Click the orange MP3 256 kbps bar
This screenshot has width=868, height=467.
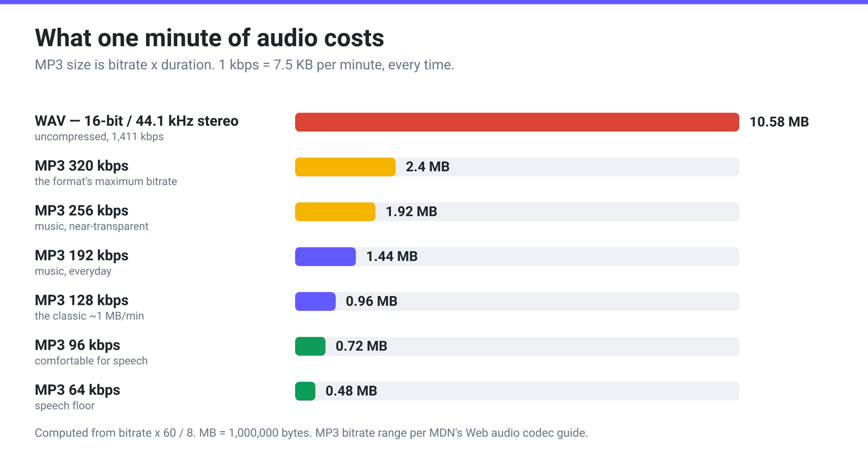tap(335, 212)
